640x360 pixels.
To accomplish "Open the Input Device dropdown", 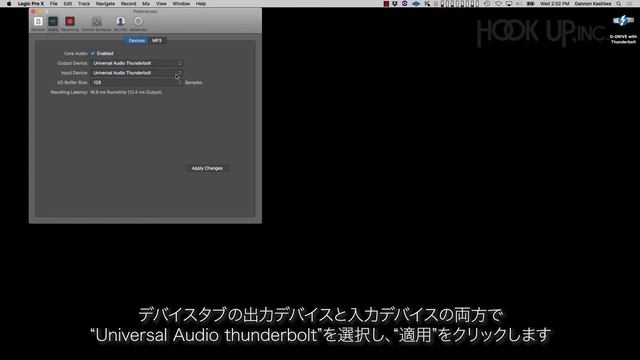I will tap(136, 73).
